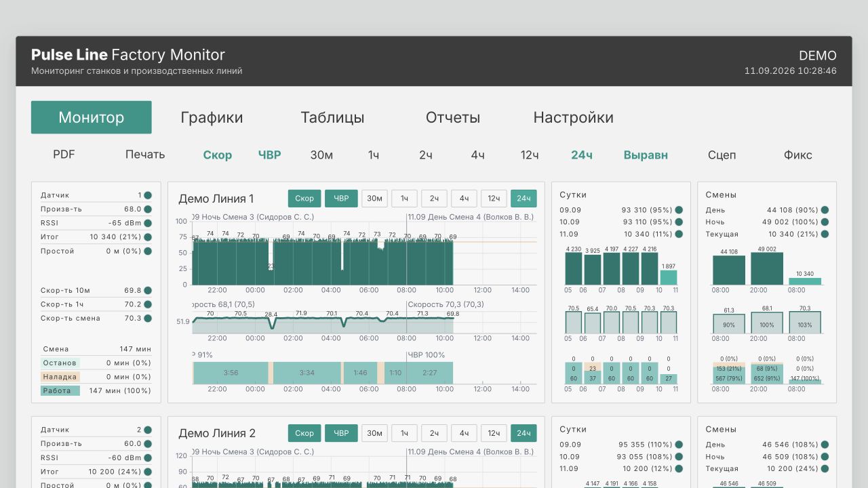The image size is (868, 488).
Task: Export the page with the PDF button
Action: coord(64,155)
